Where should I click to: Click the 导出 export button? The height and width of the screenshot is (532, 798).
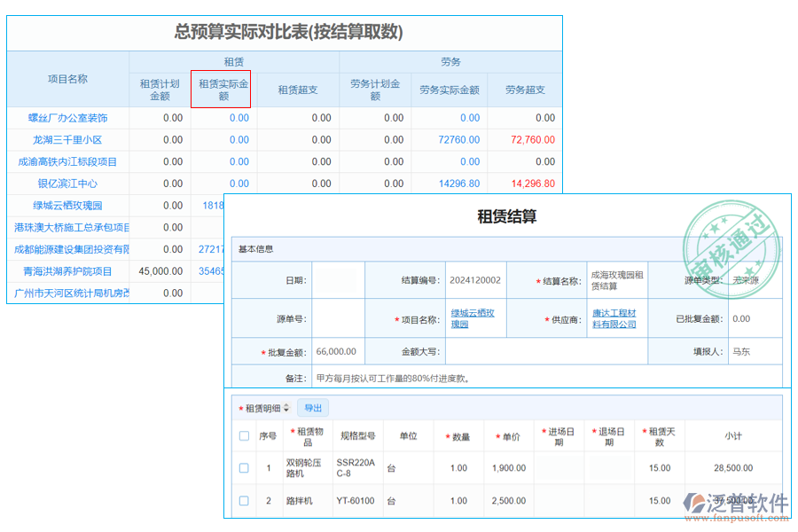[312, 407]
